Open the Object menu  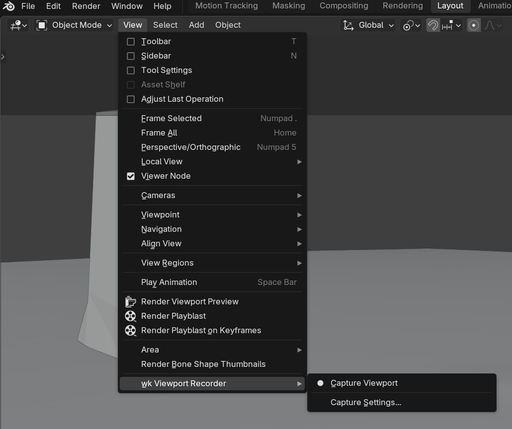[228, 25]
